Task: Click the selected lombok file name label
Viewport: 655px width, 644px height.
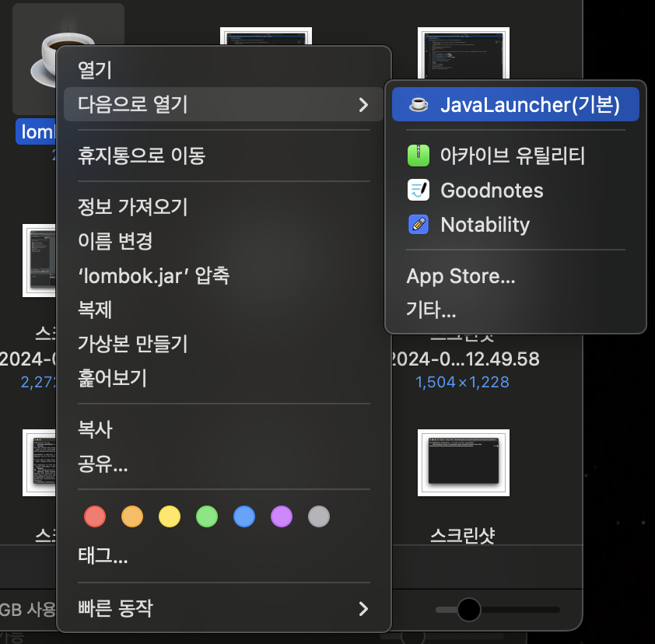Action: click(36, 131)
